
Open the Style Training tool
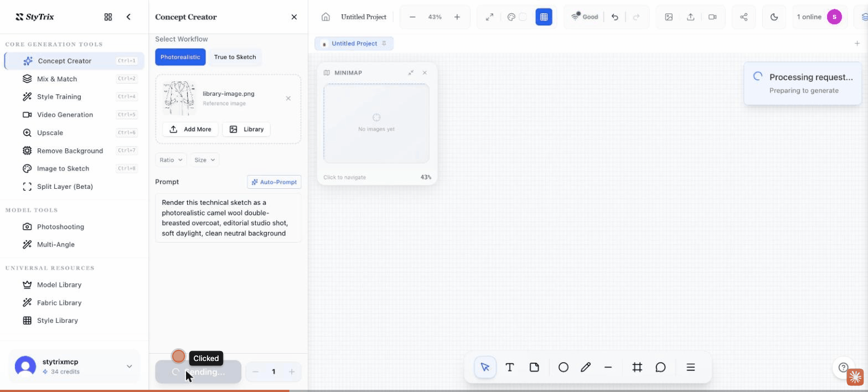point(74,96)
